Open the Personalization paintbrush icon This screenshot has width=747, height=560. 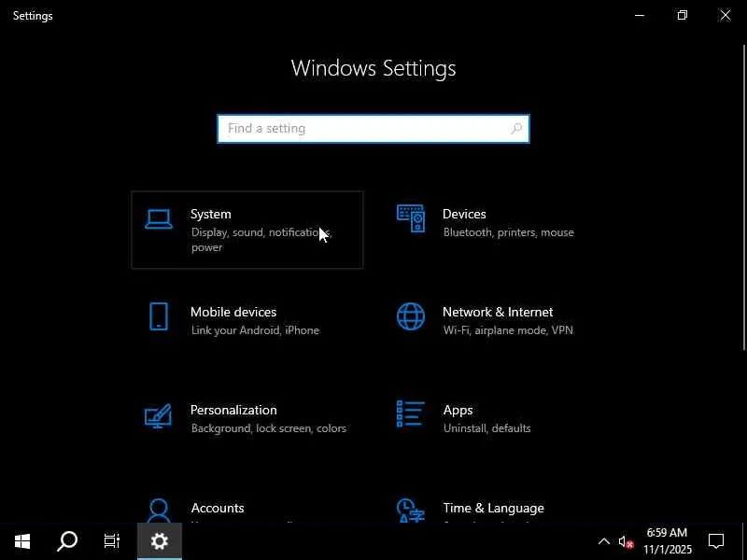coord(158,415)
